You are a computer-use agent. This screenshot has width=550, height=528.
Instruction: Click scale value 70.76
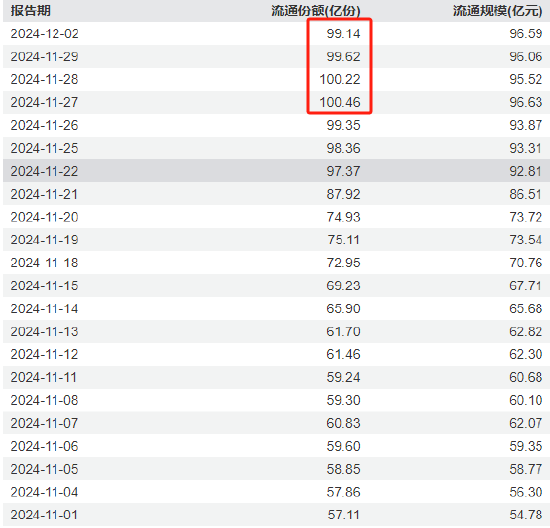pyautogui.click(x=525, y=263)
